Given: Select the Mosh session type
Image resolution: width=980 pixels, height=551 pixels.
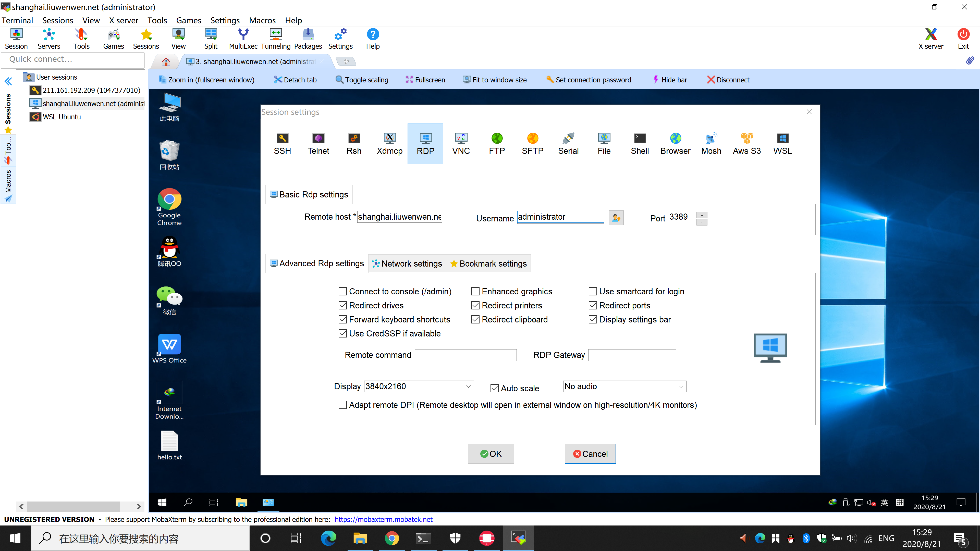Looking at the screenshot, I should (x=711, y=144).
